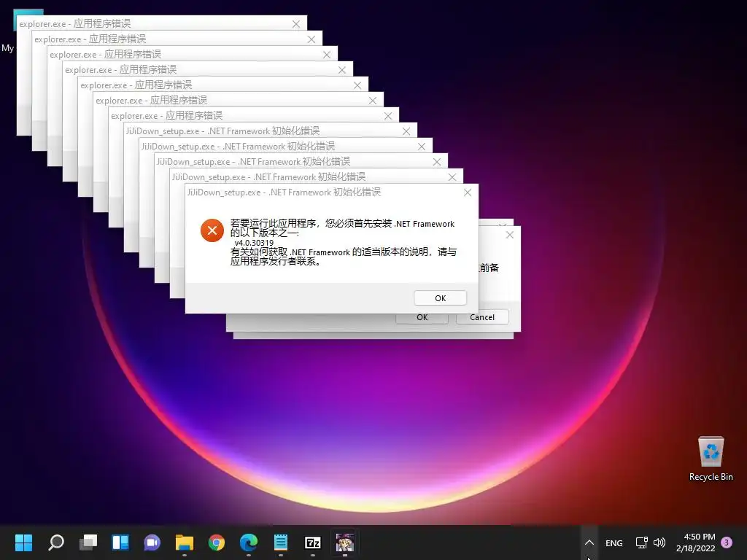Launch Microsoft Edge from the taskbar
Screen dimensions: 747x560
pos(248,542)
